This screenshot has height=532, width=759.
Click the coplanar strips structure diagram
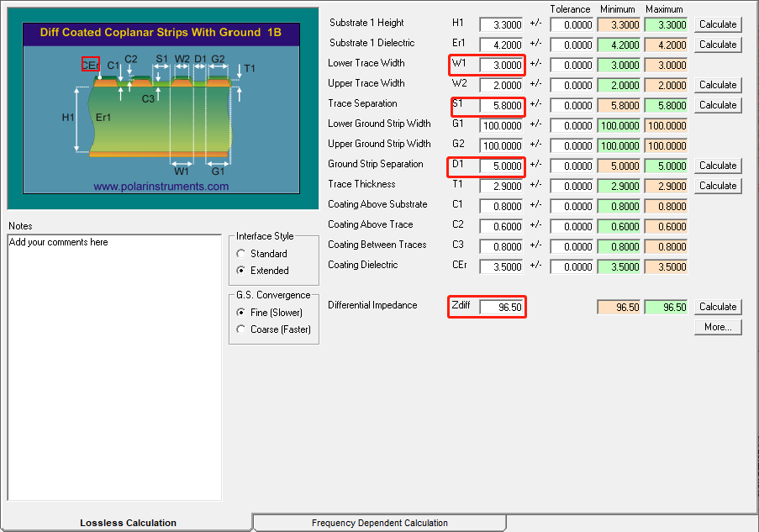[x=160, y=109]
